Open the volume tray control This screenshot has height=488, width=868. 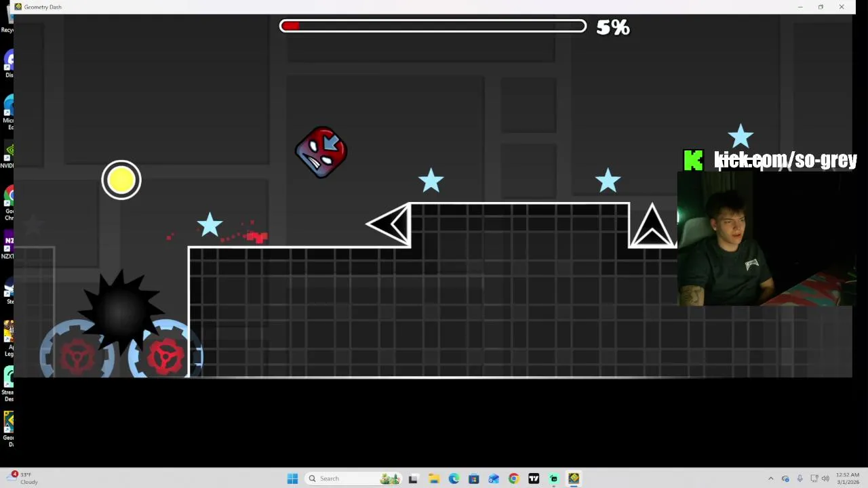pyautogui.click(x=825, y=479)
